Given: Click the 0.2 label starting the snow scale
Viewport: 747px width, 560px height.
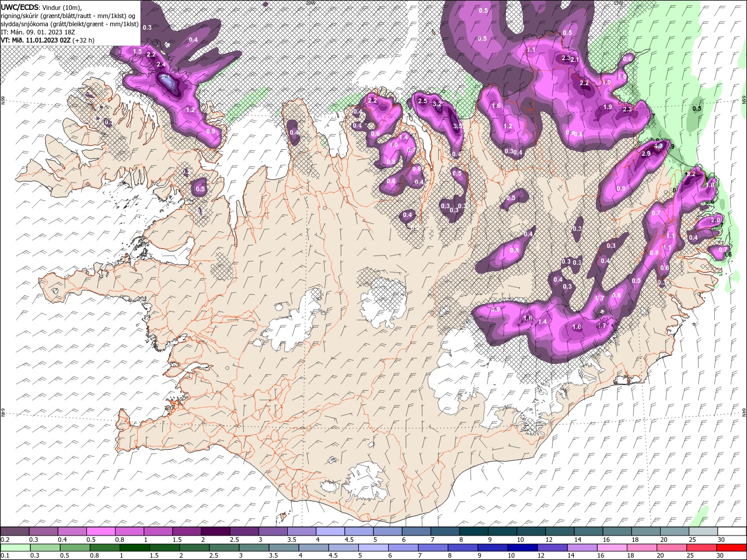Looking at the screenshot, I should tap(5, 540).
